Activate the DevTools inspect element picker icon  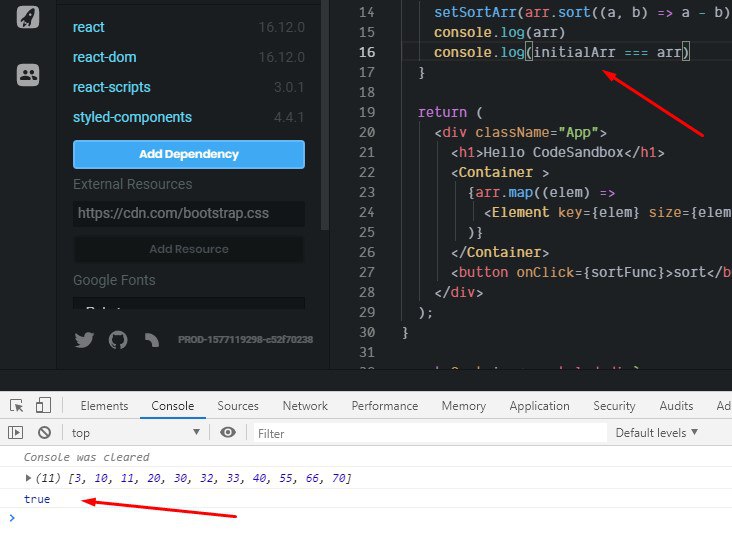pyautogui.click(x=16, y=406)
